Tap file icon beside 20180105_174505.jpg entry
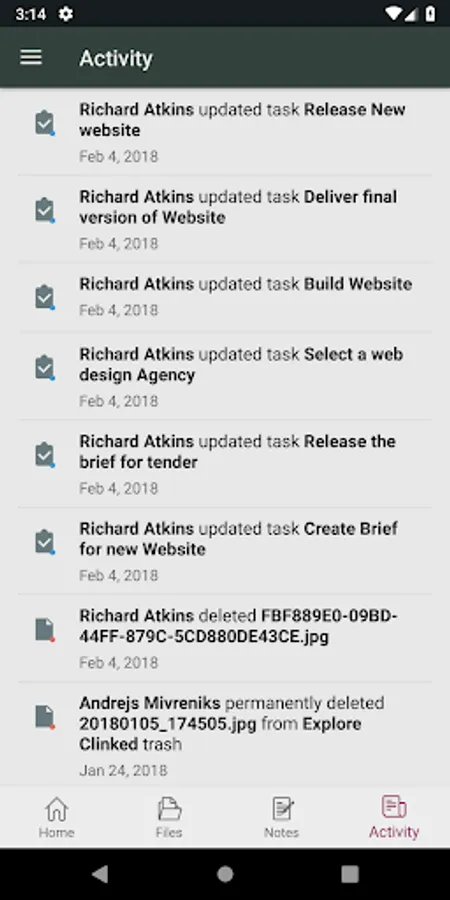 (x=45, y=717)
